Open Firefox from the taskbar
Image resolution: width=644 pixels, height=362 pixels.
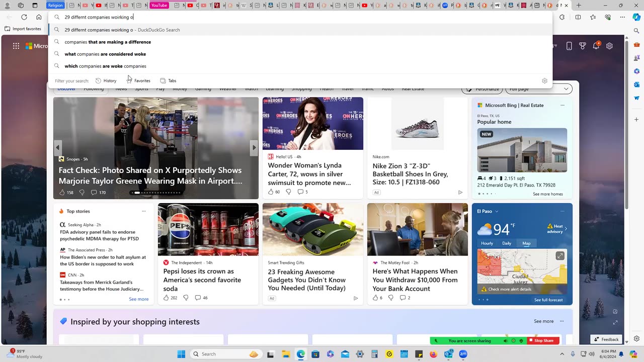(x=434, y=354)
